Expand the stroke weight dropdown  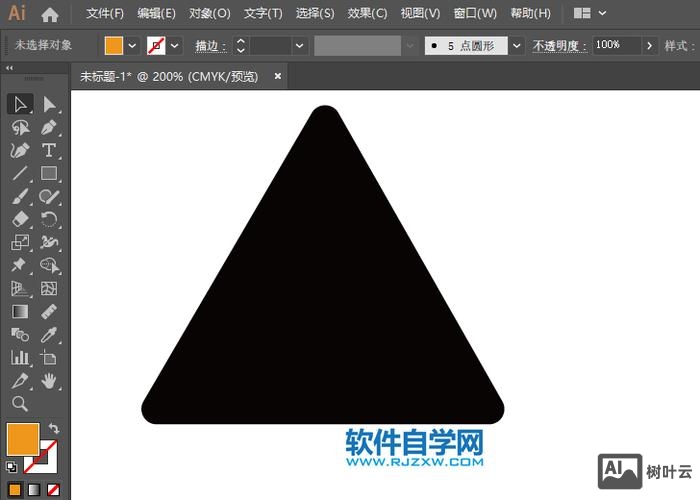click(x=300, y=46)
